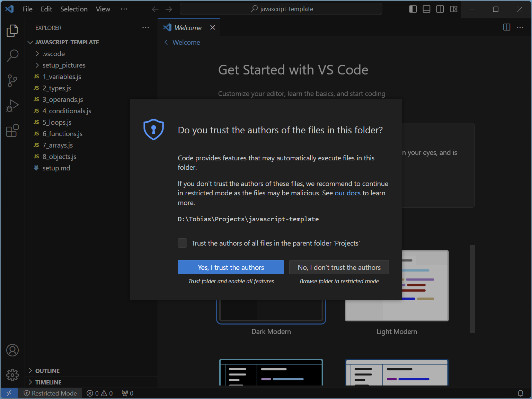Viewport: 532px width, 399px height.
Task: Open the Search view in activity bar
Action: 12,55
